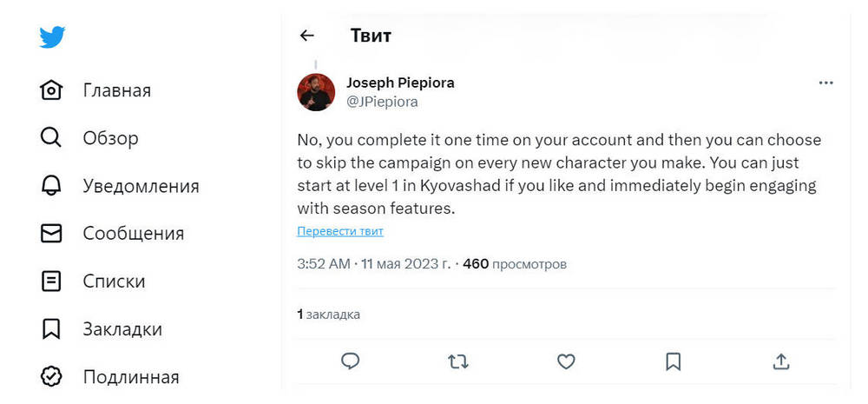Like the tweet with the heart icon
This screenshot has height=404, width=868.
[x=566, y=361]
